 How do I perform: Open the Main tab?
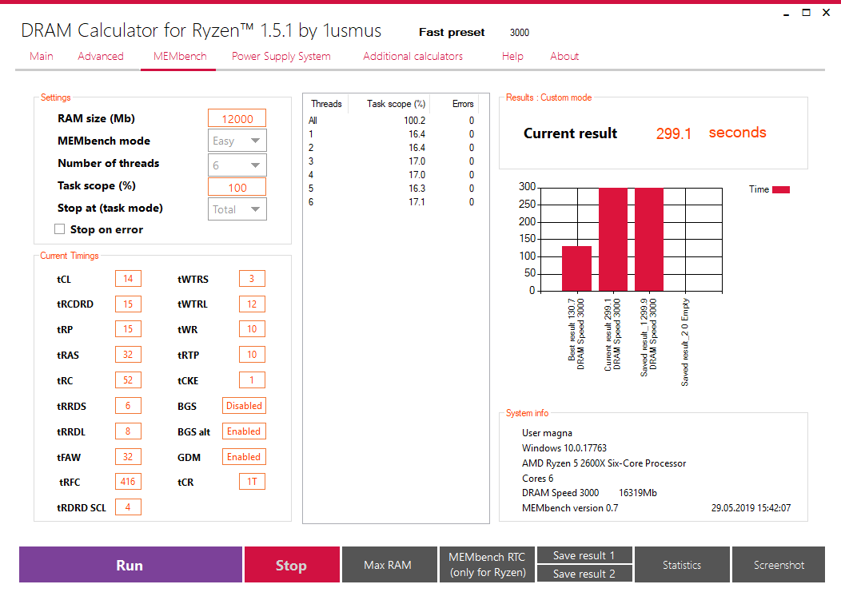[x=42, y=56]
